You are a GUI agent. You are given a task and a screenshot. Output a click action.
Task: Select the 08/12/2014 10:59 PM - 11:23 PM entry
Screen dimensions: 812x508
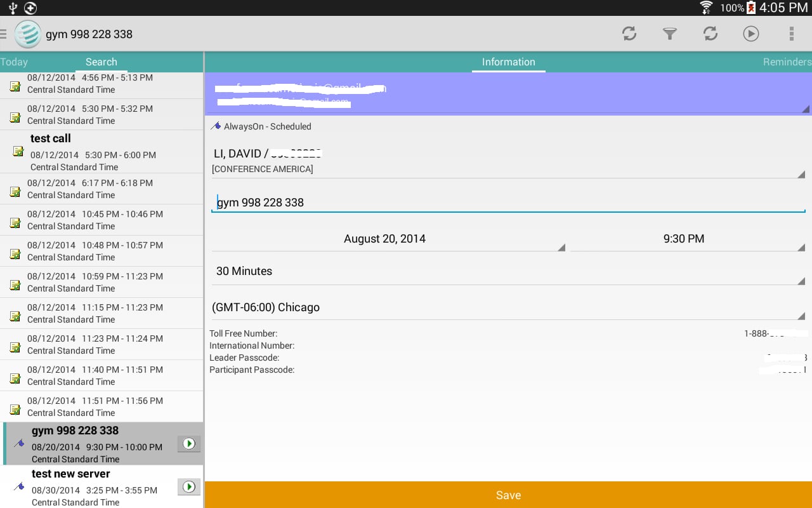pyautogui.click(x=101, y=282)
